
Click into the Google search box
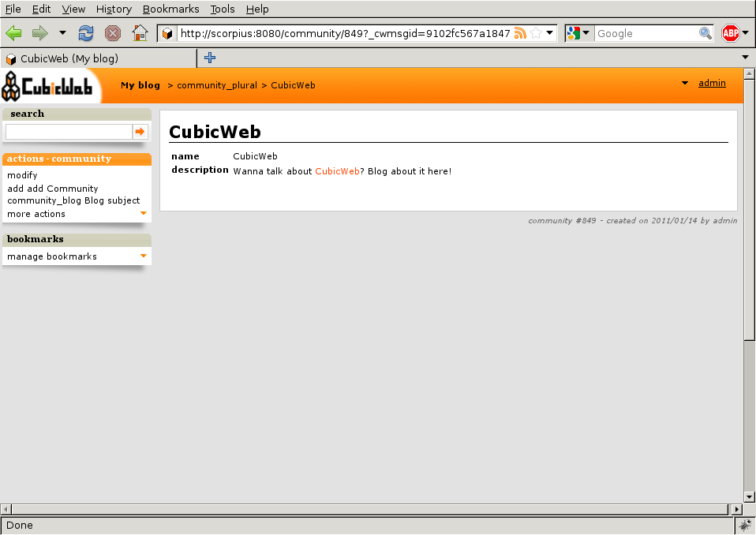tap(646, 33)
